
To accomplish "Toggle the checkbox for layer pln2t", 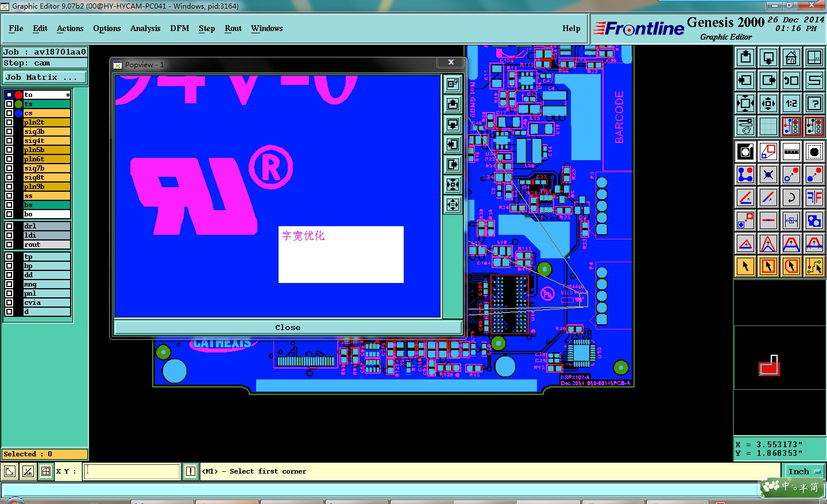I will (9, 122).
